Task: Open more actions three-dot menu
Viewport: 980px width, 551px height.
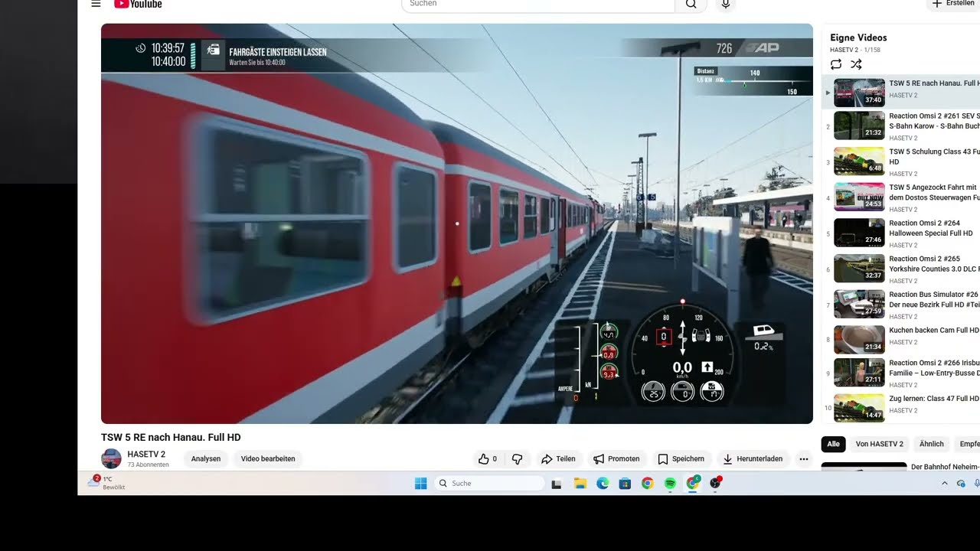Action: 803,459
